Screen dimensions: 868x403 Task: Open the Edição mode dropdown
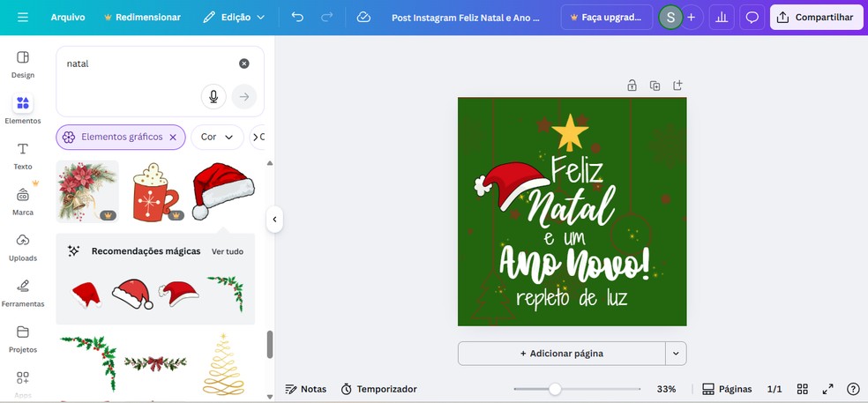233,17
